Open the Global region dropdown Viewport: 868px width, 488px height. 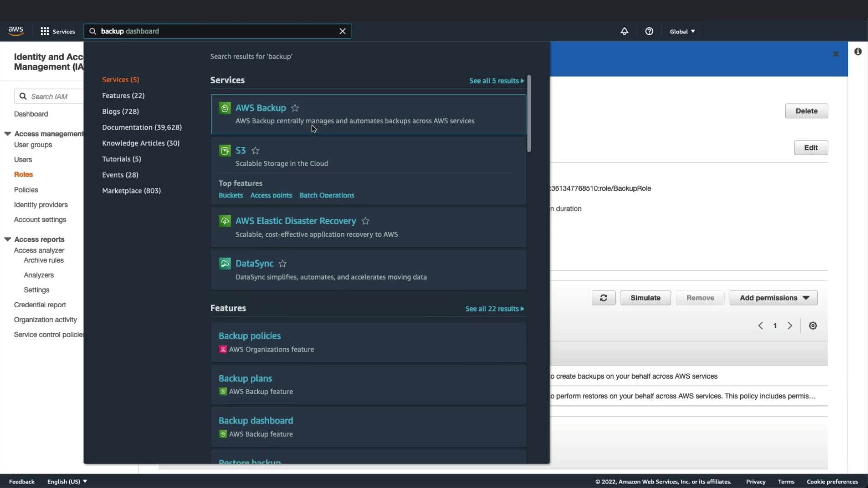coord(682,31)
